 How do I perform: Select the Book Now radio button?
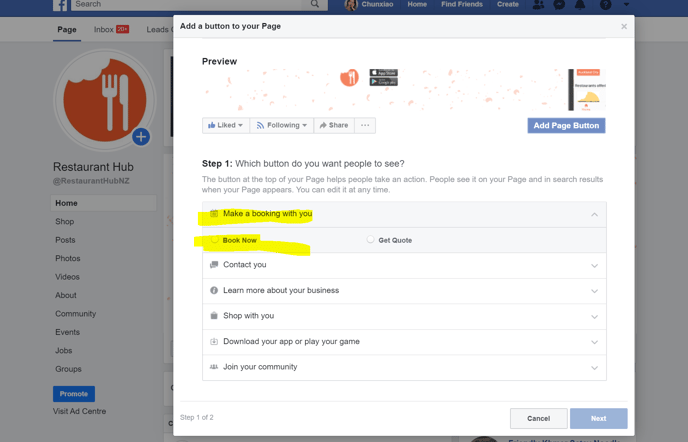215,240
